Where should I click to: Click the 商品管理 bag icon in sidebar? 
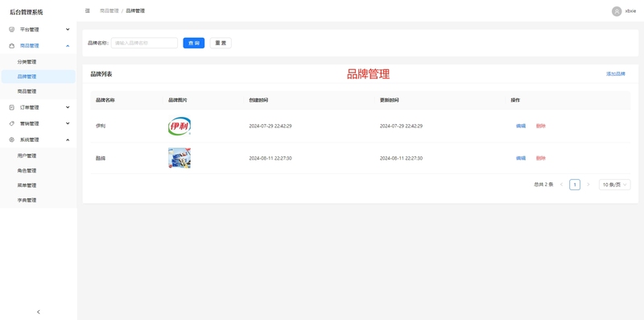pyautogui.click(x=11, y=46)
